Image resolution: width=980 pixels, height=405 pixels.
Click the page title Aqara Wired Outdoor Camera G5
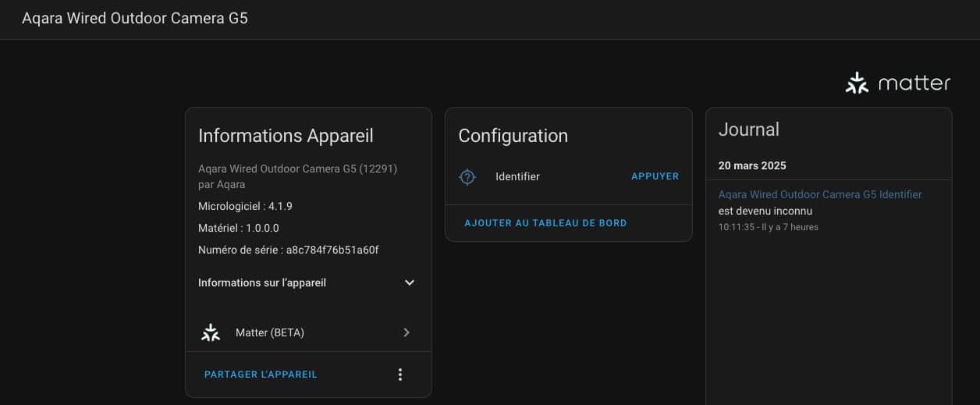click(x=135, y=18)
